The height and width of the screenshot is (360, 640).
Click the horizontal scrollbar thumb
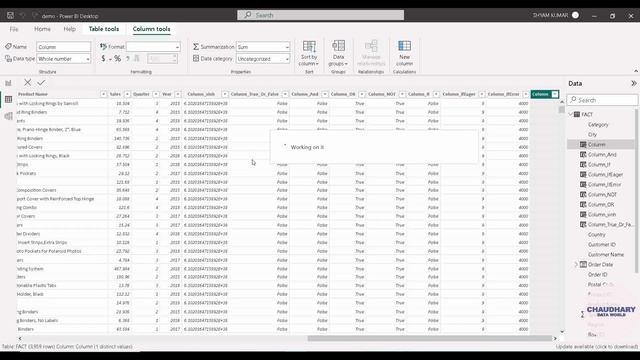[429, 338]
